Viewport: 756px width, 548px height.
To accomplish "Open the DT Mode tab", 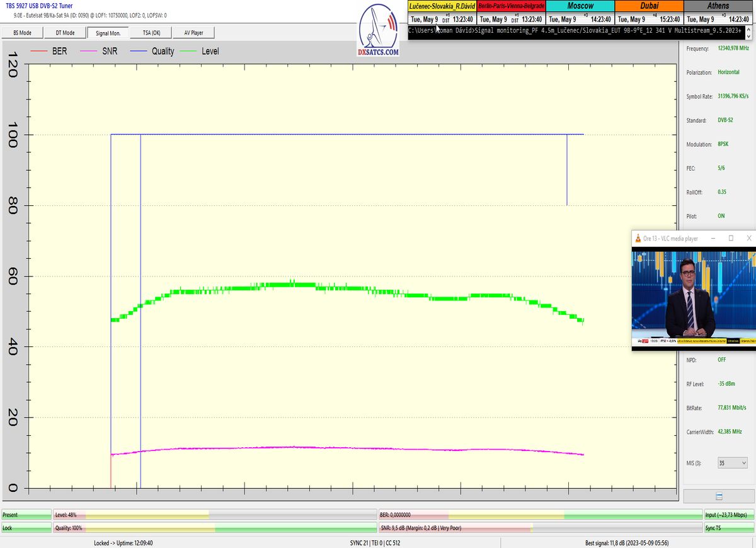I will pyautogui.click(x=64, y=33).
